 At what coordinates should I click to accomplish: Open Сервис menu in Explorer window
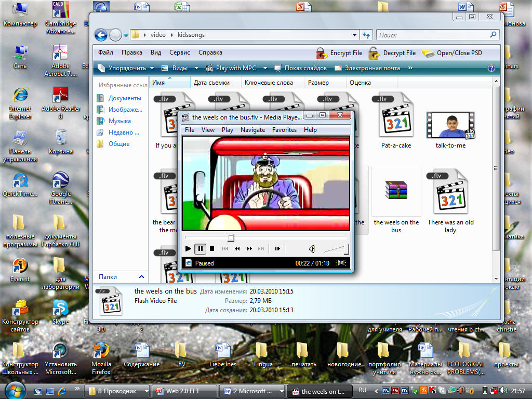pos(179,52)
